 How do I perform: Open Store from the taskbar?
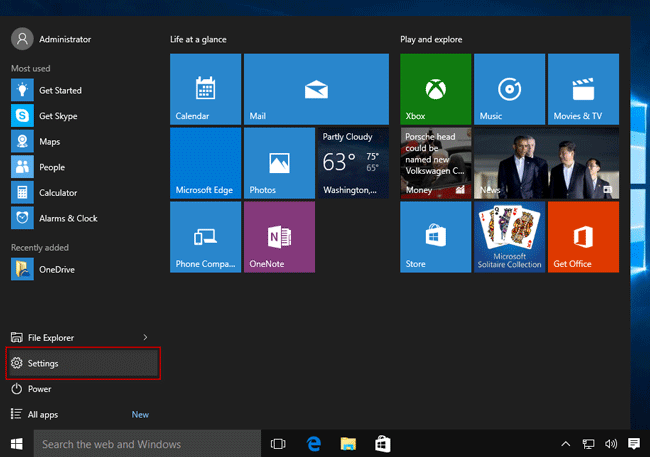coord(383,444)
